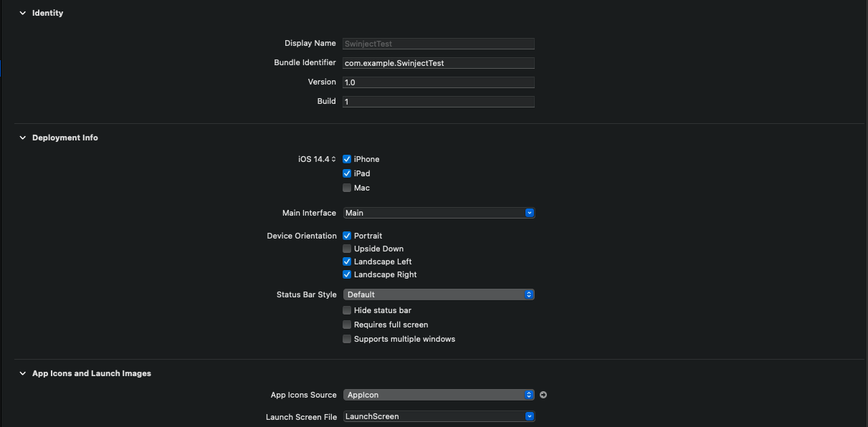
Task: Click the App Icons and Launch Images heading
Action: 92,373
